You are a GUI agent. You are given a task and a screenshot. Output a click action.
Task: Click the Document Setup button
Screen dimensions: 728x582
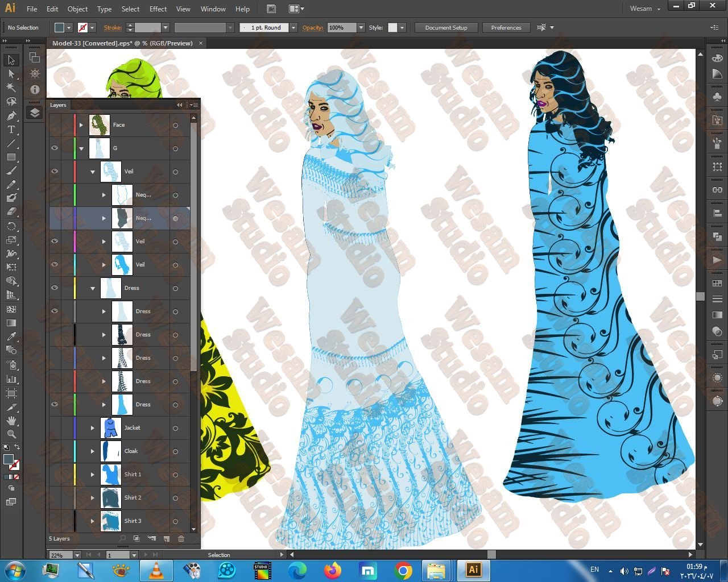446,27
